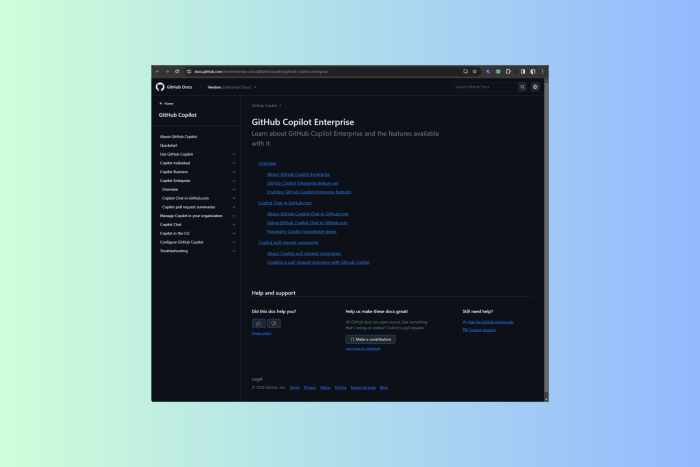Focus the Search GitHub Docs field
This screenshot has height=467, width=700.
coord(485,87)
